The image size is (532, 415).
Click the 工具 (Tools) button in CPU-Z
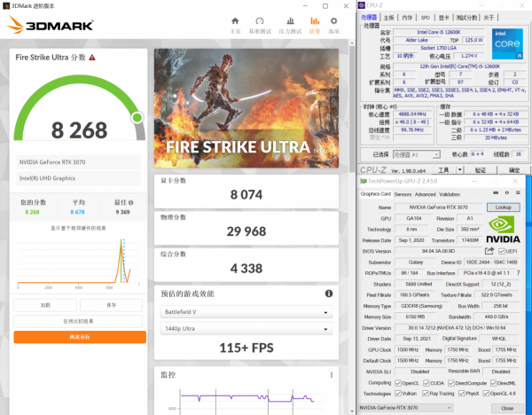coord(442,169)
